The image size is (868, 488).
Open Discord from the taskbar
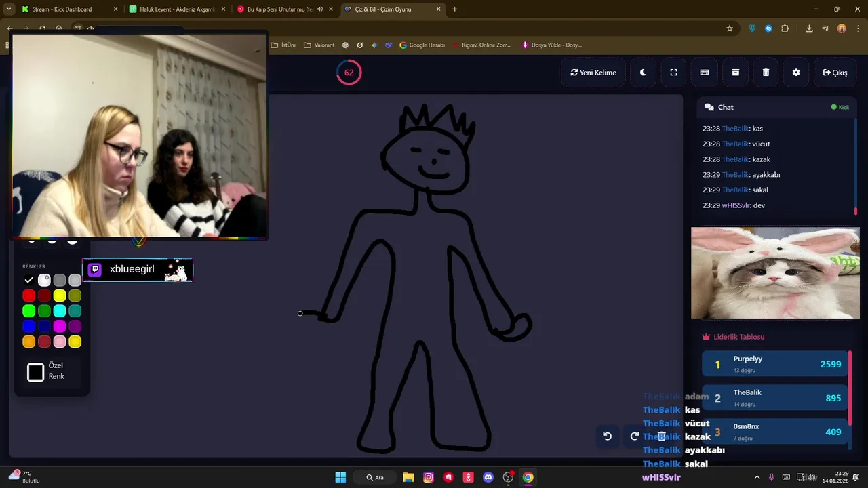pos(488,477)
